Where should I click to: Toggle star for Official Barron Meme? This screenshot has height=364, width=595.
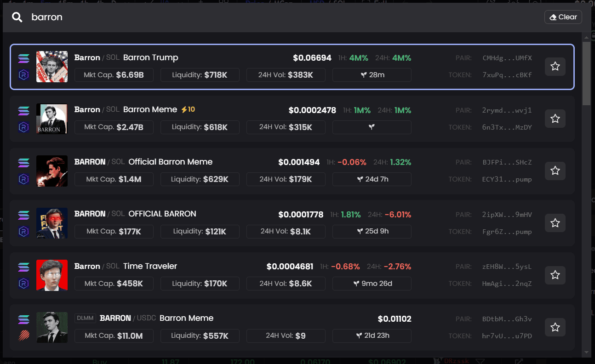(555, 171)
